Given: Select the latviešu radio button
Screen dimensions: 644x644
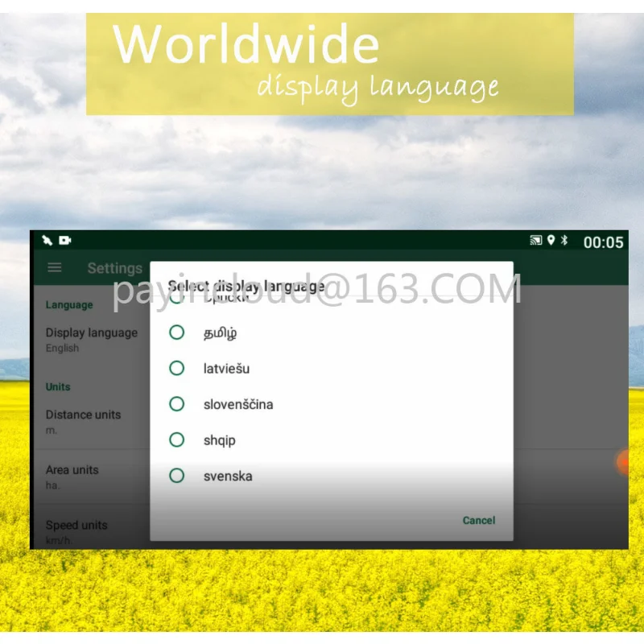Looking at the screenshot, I should tap(176, 368).
